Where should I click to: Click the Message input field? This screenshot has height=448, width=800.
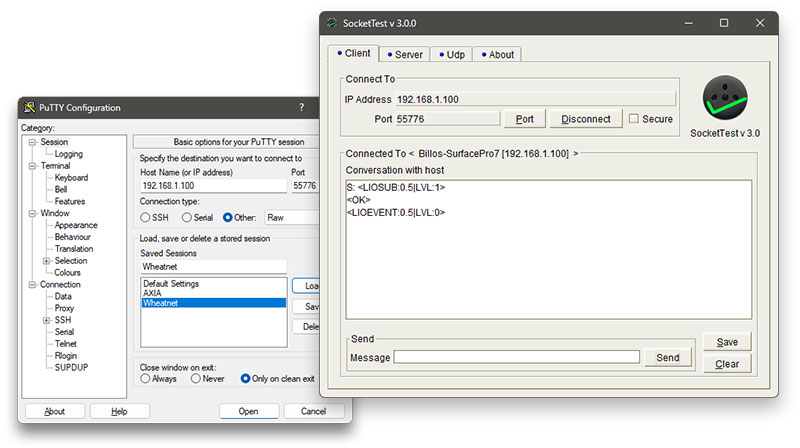[516, 357]
